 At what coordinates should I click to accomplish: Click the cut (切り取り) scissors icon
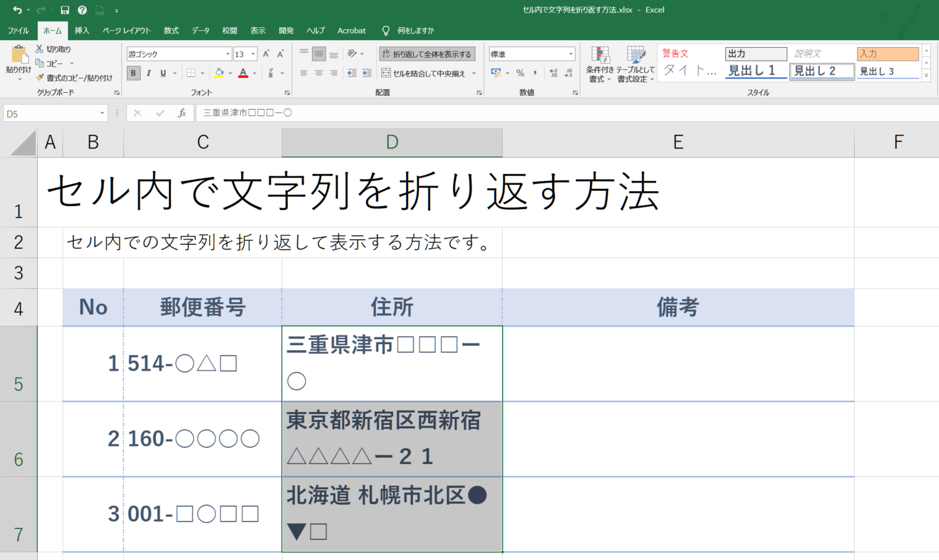[40, 49]
